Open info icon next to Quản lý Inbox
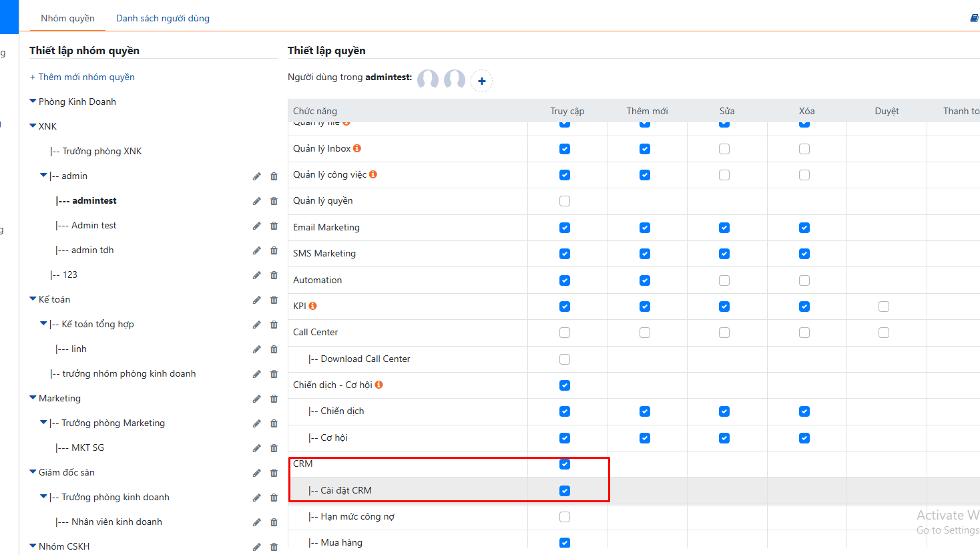The image size is (980, 555). (357, 148)
